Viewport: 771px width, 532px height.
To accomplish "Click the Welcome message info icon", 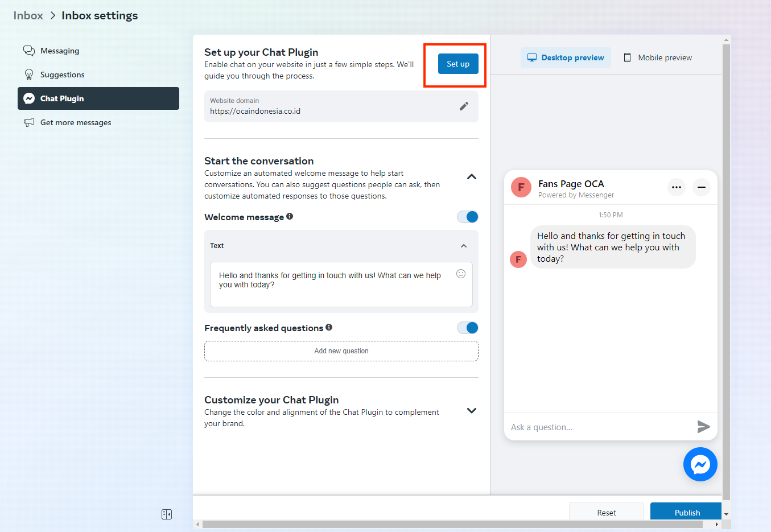I will pyautogui.click(x=290, y=216).
